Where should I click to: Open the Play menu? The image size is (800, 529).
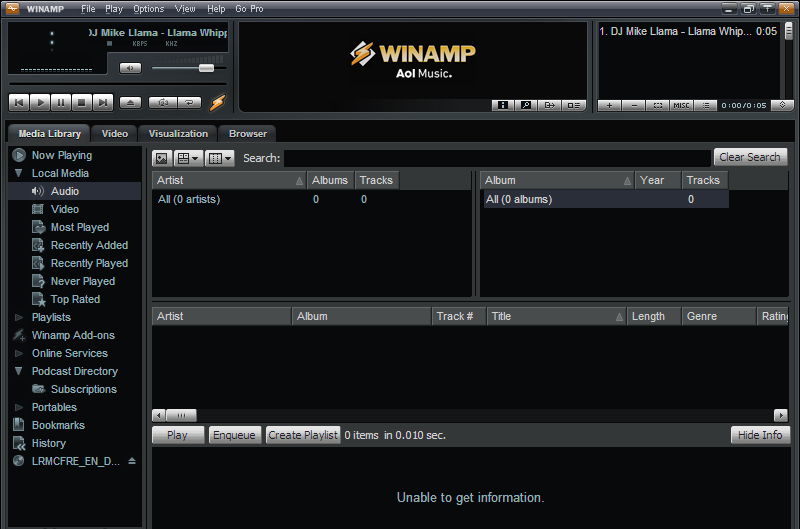pos(114,9)
